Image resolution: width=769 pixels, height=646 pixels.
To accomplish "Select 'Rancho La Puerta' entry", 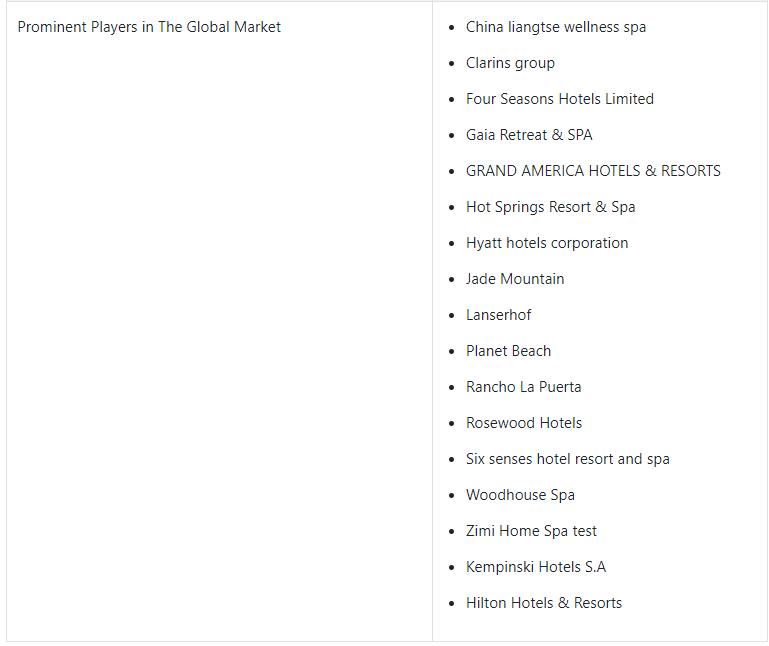I will pos(523,387).
